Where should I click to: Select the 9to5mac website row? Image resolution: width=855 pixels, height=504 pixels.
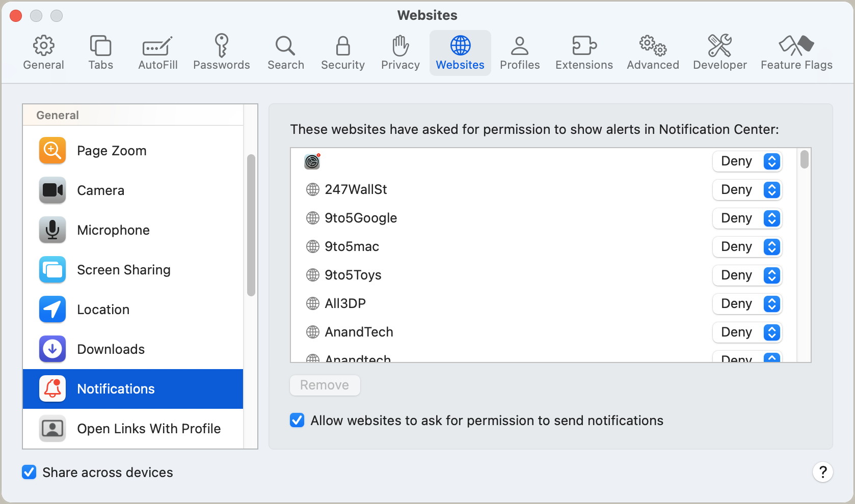[543, 247]
